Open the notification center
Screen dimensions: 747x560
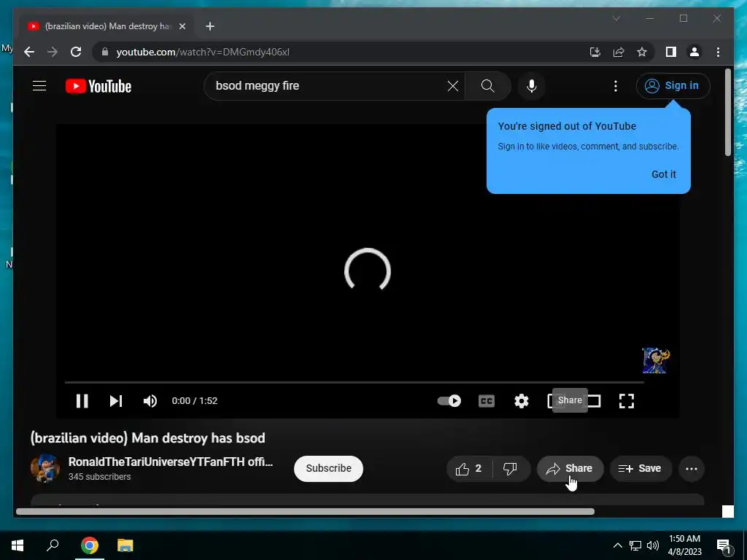(x=724, y=545)
